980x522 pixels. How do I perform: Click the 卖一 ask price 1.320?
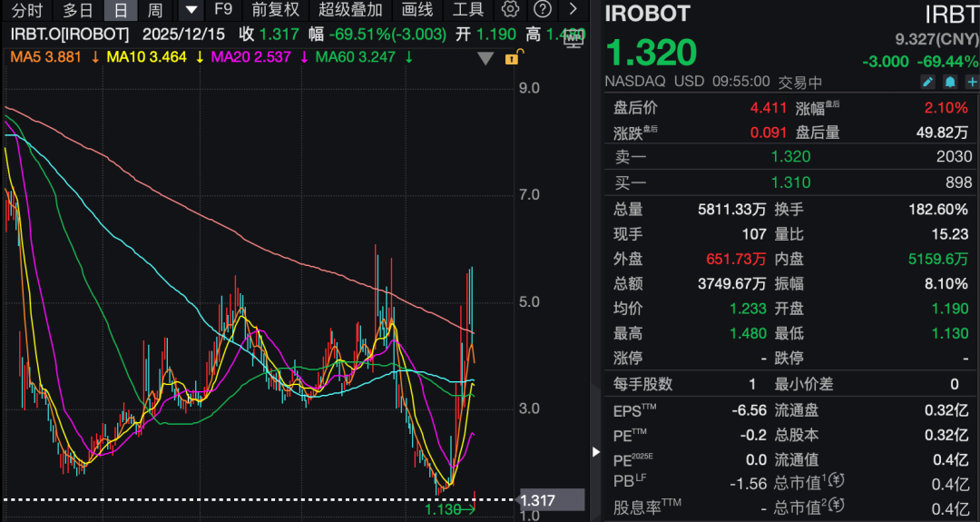(x=790, y=156)
